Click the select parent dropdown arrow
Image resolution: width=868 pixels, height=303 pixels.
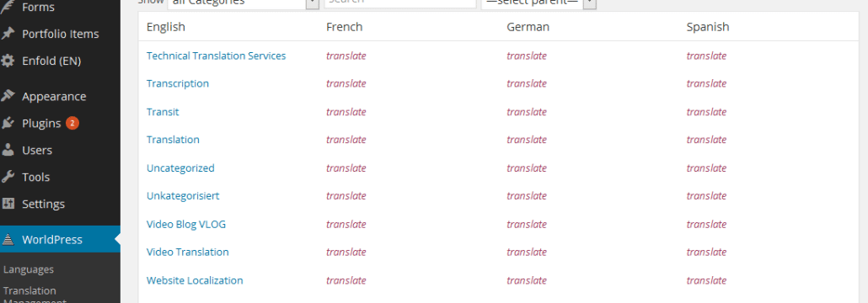[590, 3]
